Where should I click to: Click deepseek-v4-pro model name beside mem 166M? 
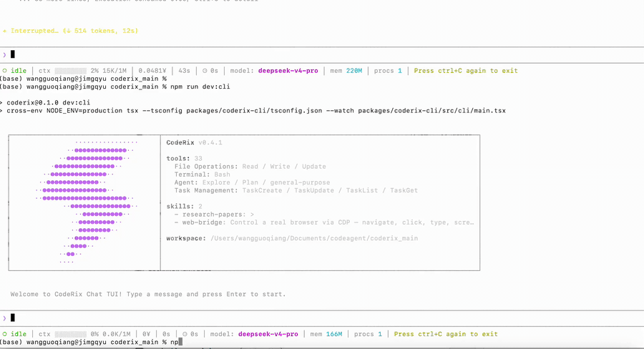[268, 334]
